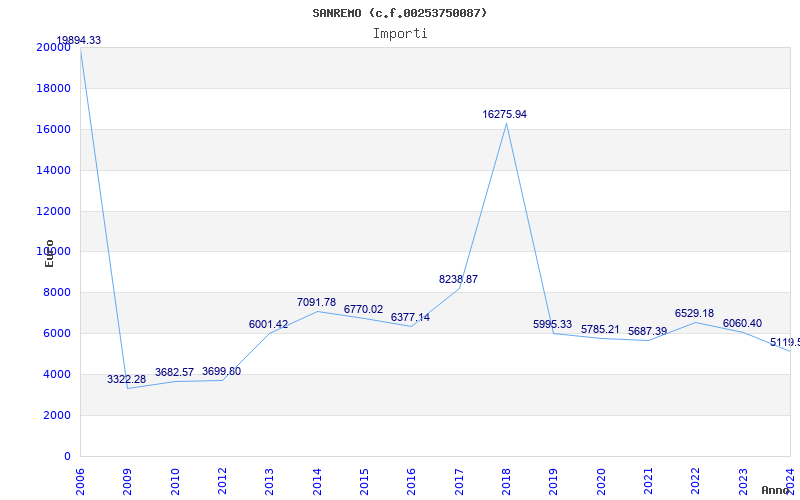Select the 5995.33 data label
The image size is (800, 500).
point(553,324)
